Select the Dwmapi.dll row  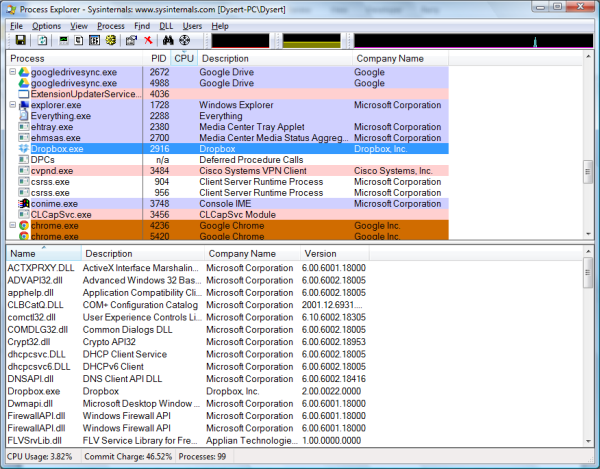click(x=187, y=404)
